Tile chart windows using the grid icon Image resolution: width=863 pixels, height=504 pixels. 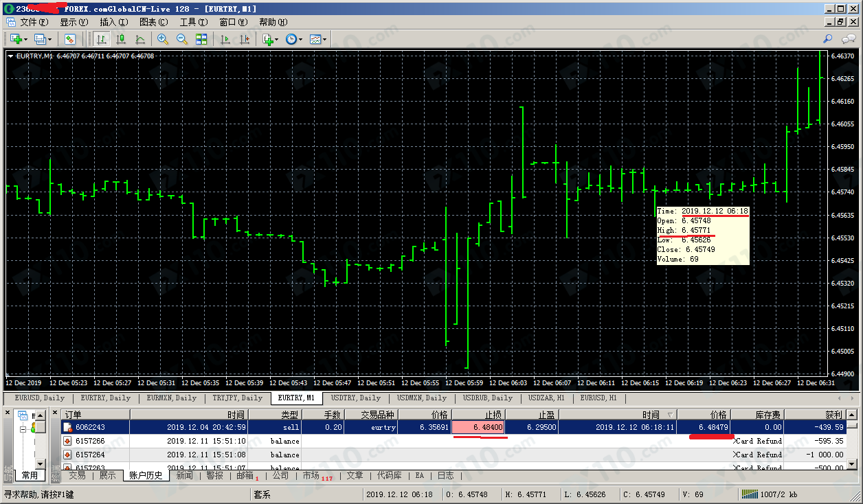[201, 39]
